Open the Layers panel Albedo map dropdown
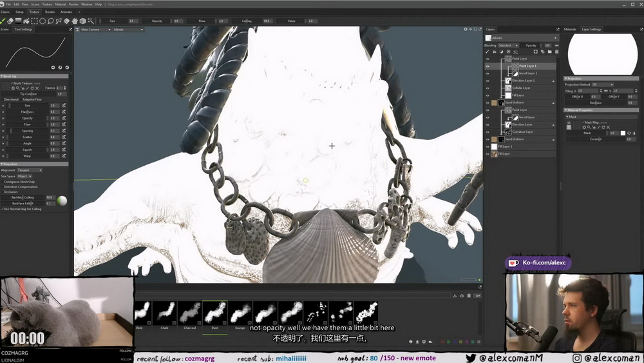Screen dimensions: 644x363 click(x=521, y=38)
